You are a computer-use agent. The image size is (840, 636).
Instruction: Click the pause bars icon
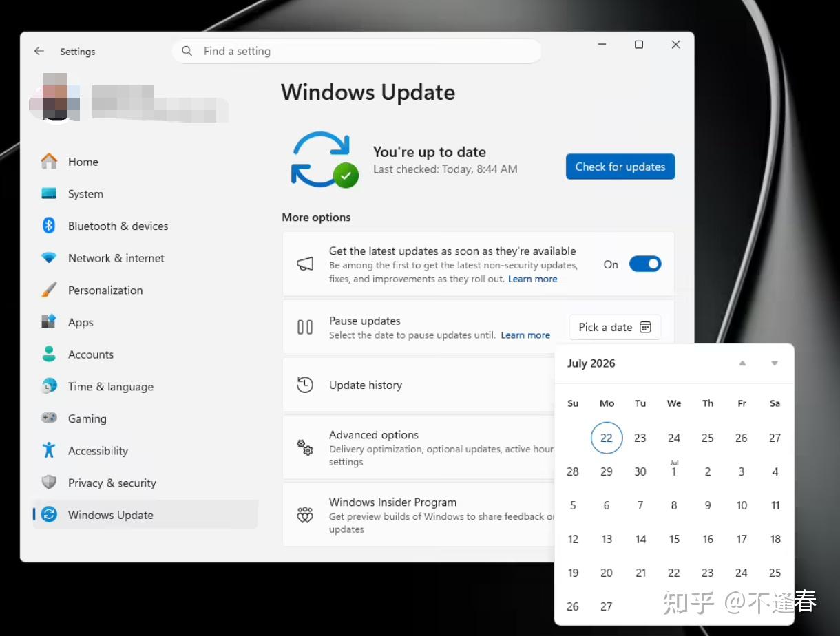[x=305, y=327]
